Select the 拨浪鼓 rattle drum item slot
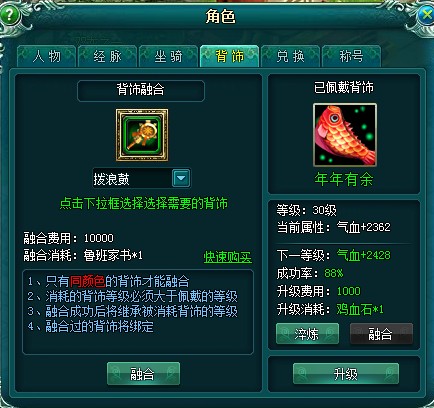 [142, 135]
